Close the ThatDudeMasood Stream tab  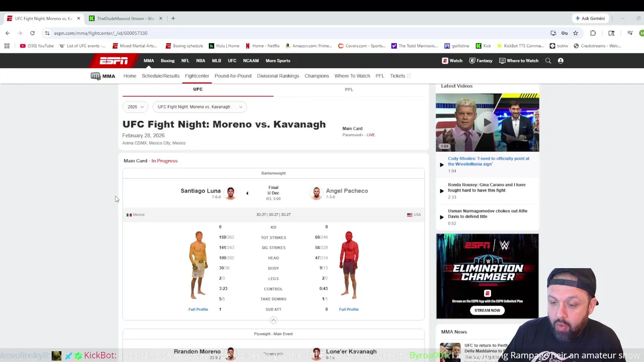(x=161, y=19)
